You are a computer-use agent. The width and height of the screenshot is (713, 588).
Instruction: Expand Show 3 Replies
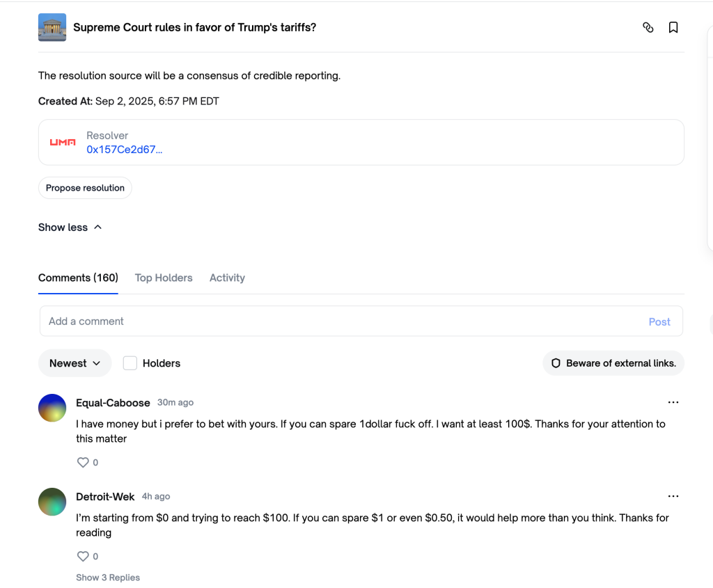click(x=108, y=578)
